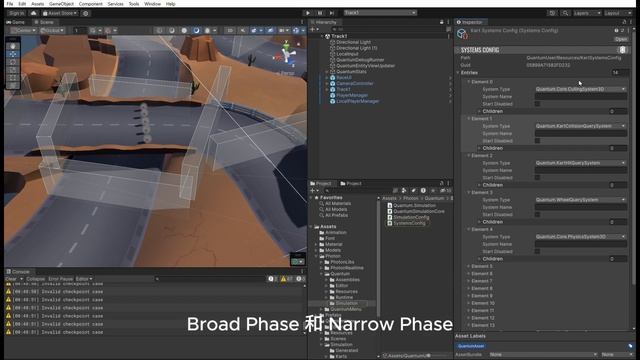Screen dimensions: 640x360
Task: Toggle console error messages filter
Action: point(300,279)
